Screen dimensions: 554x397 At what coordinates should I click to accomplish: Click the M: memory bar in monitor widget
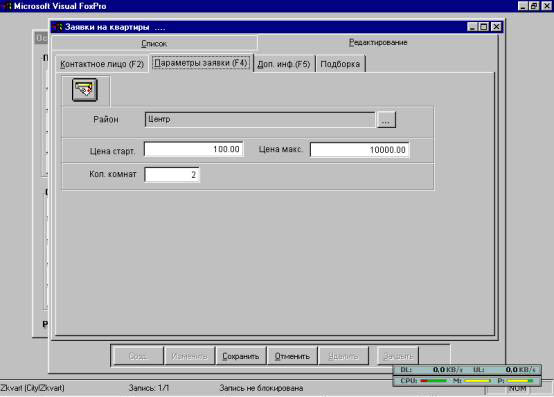(x=477, y=381)
